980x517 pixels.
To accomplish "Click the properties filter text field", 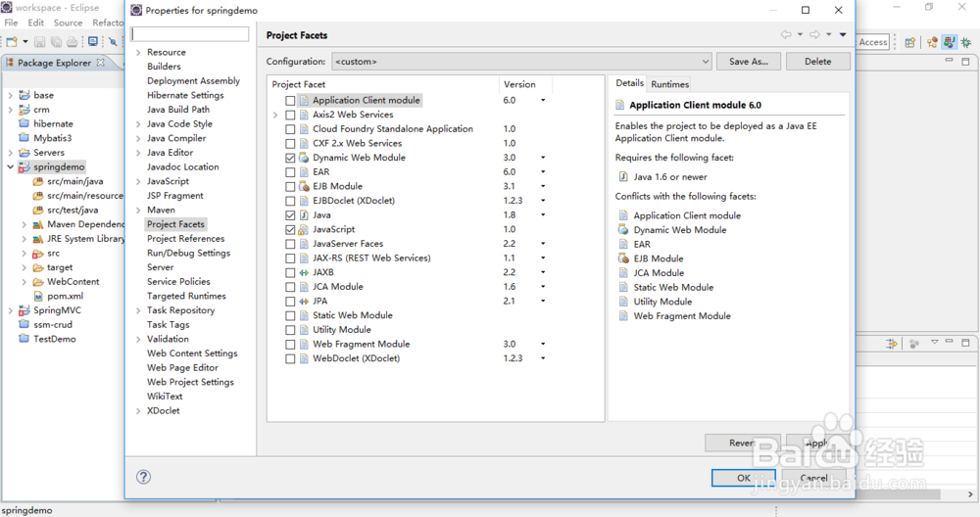I will pyautogui.click(x=190, y=33).
